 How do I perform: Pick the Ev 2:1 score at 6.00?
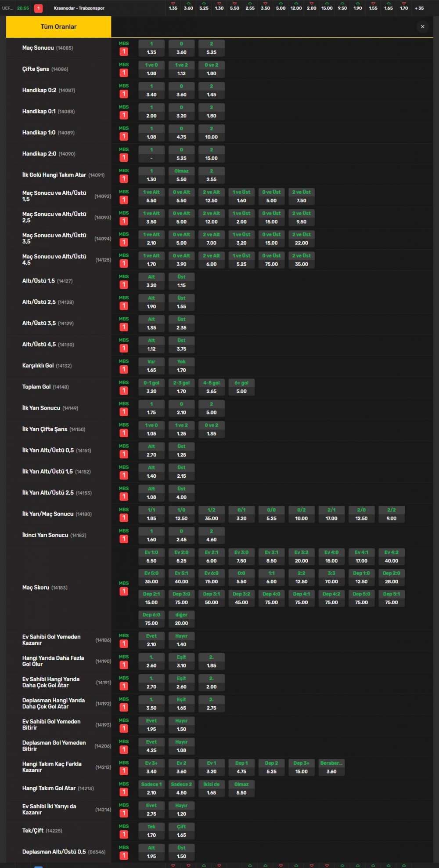tap(211, 557)
